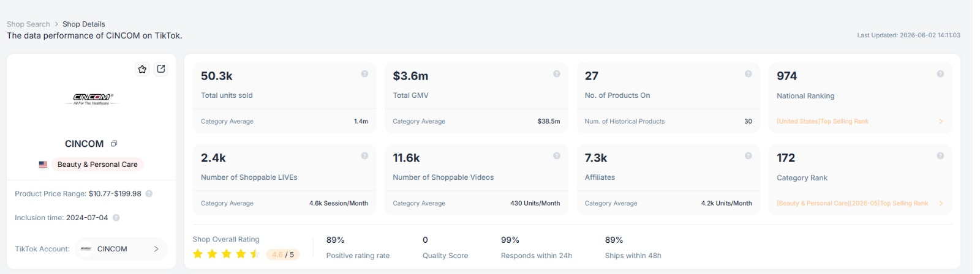Image resolution: width=980 pixels, height=274 pixels.
Task: Click help icon on Shoppable Videos card
Action: pos(557,156)
